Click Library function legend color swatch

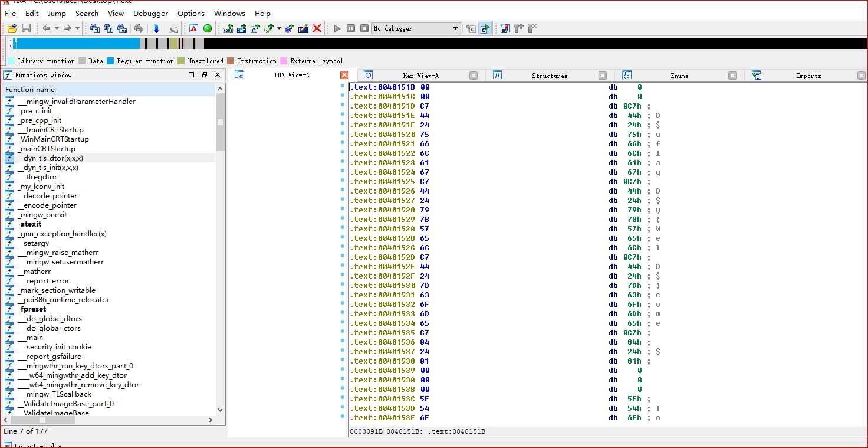click(12, 61)
